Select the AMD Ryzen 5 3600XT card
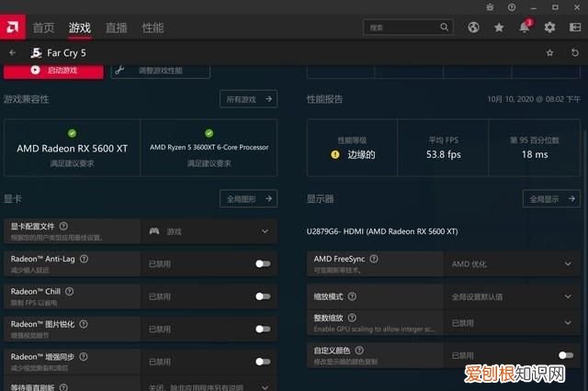Screen dimensions: 588x391 point(209,148)
